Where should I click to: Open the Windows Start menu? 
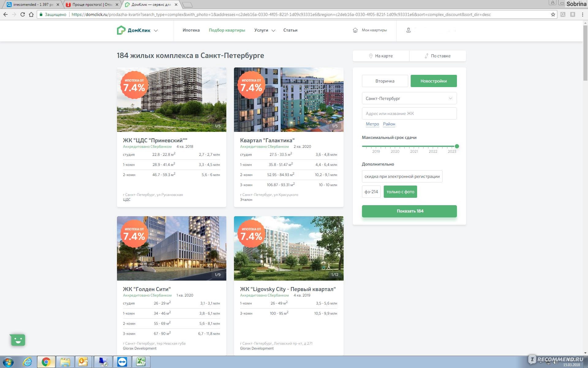point(8,362)
